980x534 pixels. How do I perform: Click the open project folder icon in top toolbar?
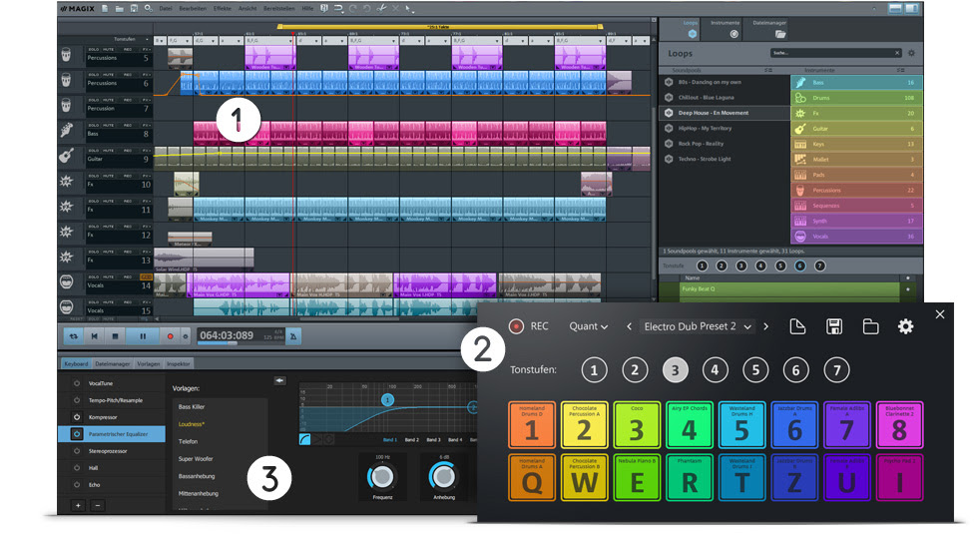(120, 9)
